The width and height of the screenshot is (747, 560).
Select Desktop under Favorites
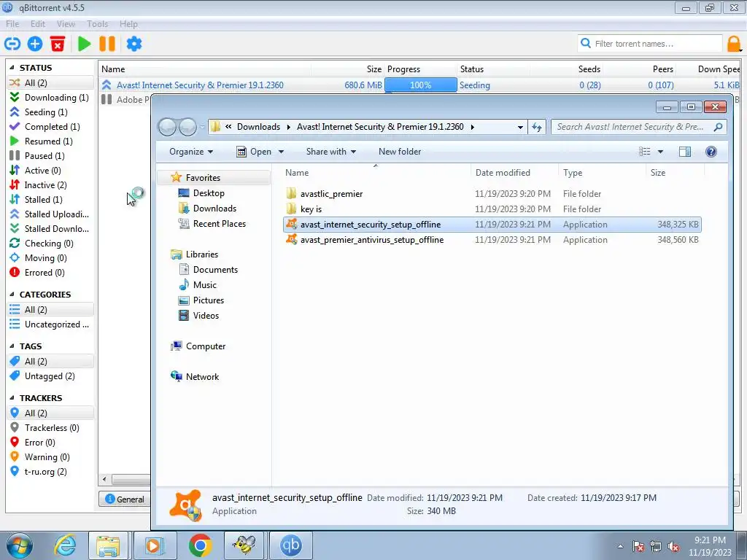pos(209,192)
